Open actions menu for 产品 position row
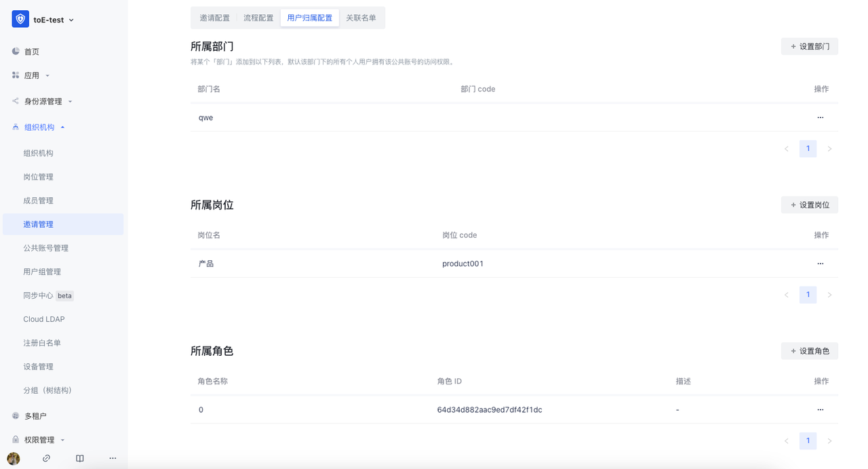The width and height of the screenshot is (868, 469). (820, 263)
